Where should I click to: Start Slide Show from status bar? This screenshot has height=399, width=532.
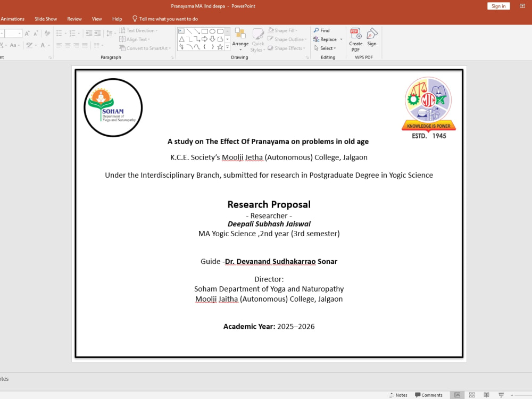click(501, 395)
